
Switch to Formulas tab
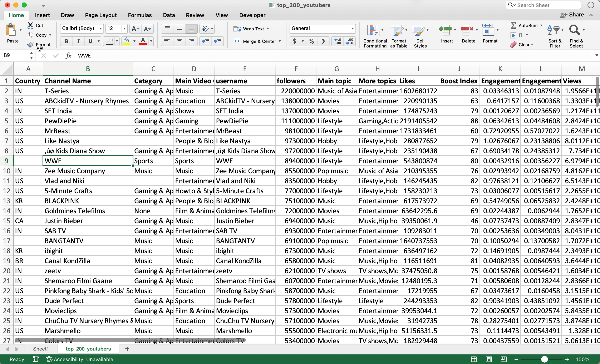point(140,15)
